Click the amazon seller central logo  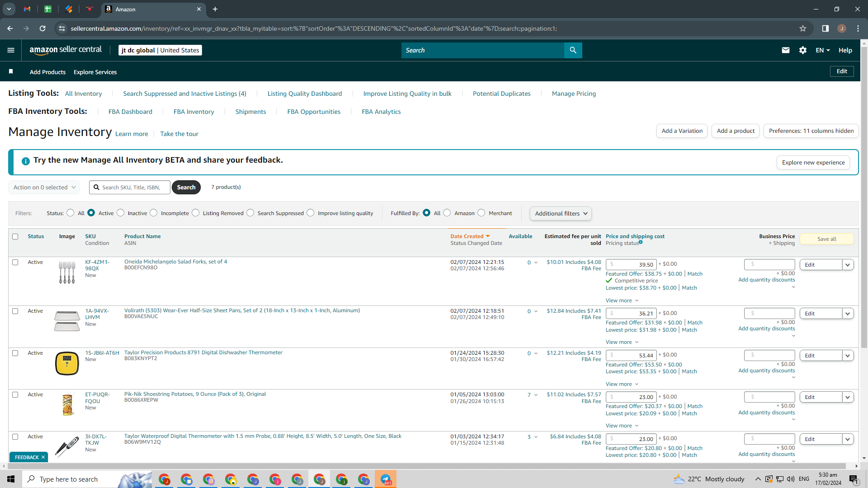coord(66,50)
